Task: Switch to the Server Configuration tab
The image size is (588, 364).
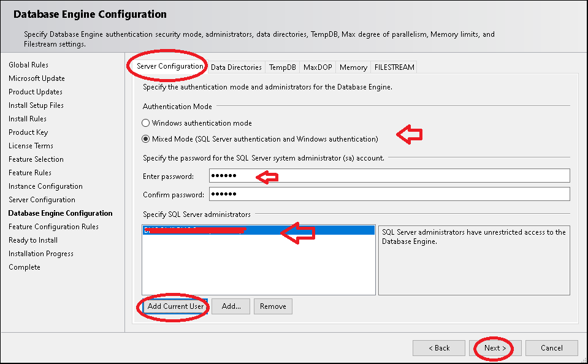Action: [169, 66]
